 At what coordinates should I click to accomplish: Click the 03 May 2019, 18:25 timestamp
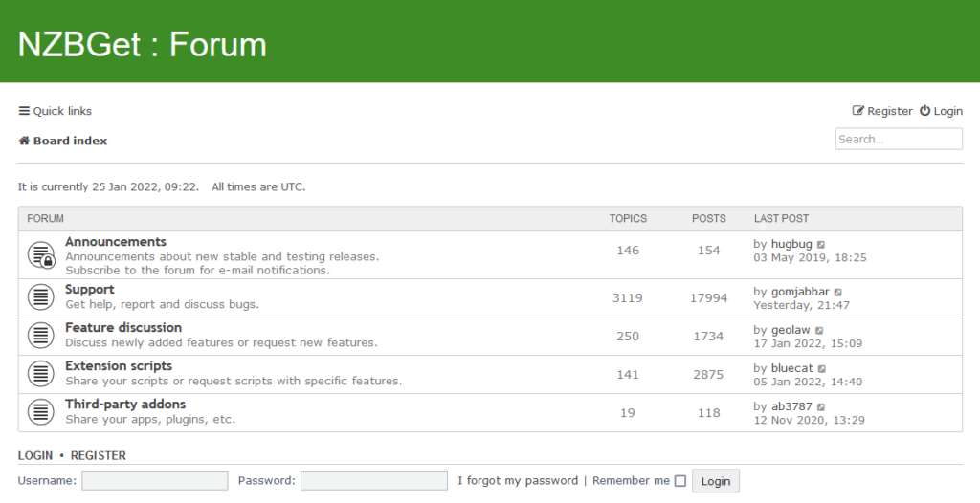coord(810,257)
